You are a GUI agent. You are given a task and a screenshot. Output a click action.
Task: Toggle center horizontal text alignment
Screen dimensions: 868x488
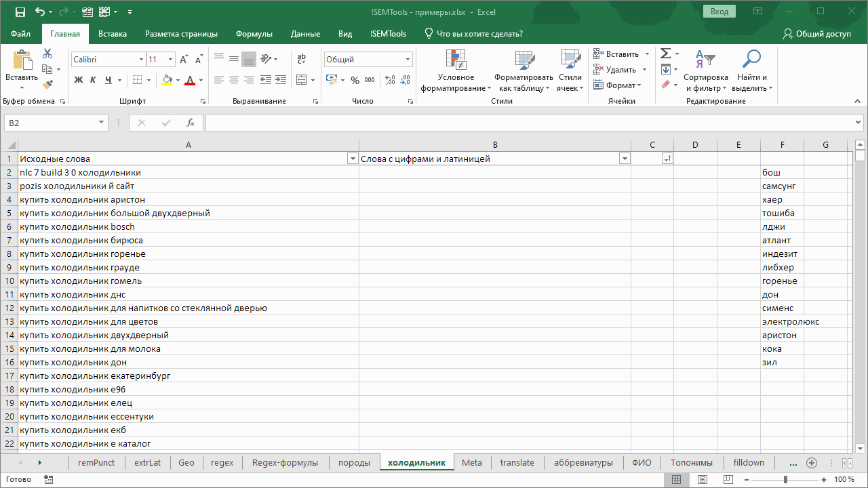(234, 80)
